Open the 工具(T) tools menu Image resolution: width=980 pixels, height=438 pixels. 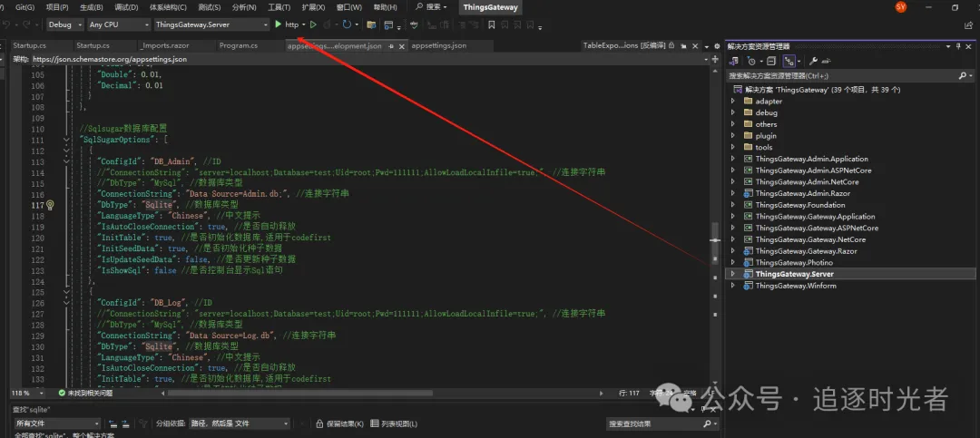[x=279, y=7]
